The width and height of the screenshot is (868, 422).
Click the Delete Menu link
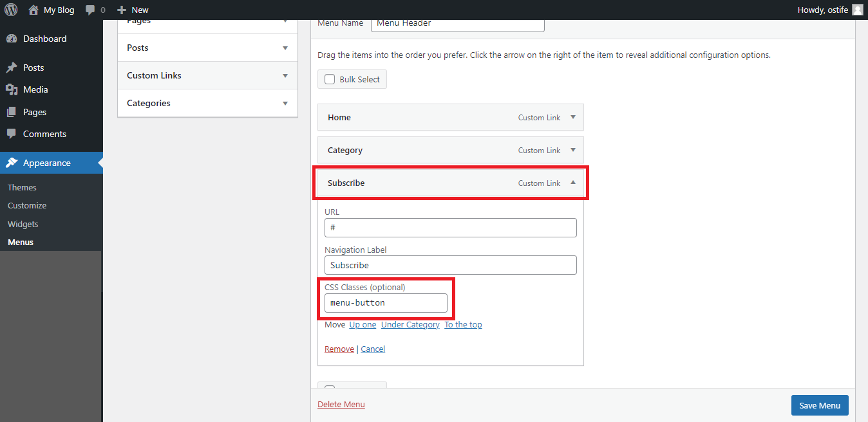341,404
